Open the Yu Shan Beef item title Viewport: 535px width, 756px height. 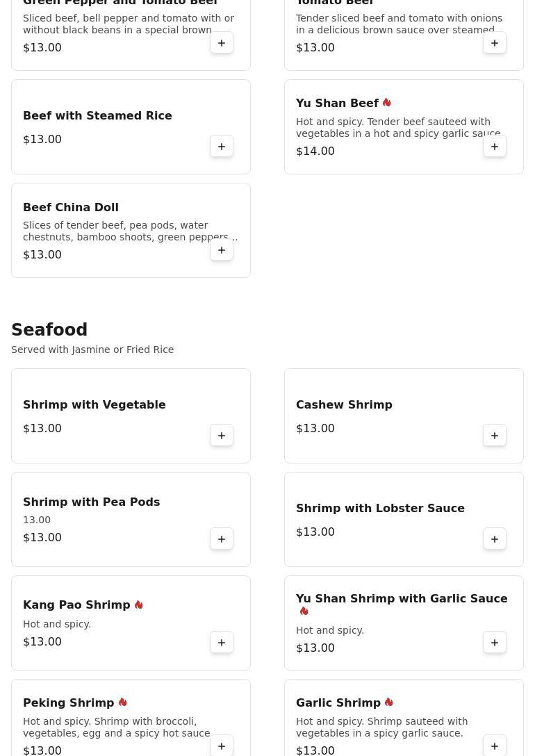(337, 104)
